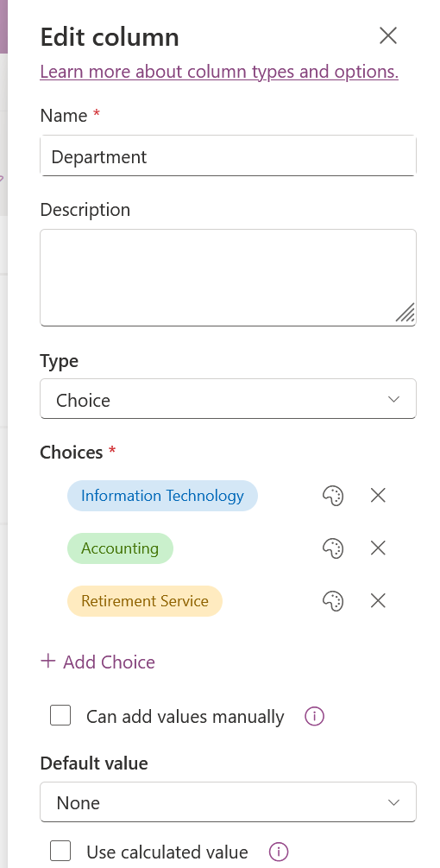Remove the Information Technology choice
The image size is (440, 868).
[378, 496]
